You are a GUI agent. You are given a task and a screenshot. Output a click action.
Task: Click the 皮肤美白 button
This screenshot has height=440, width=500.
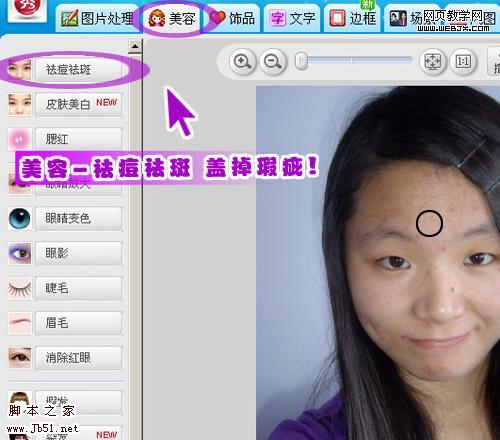pos(79,104)
